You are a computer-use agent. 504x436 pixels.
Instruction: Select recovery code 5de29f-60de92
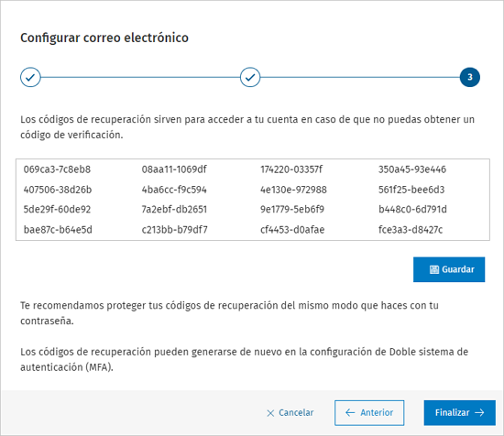coord(57,210)
